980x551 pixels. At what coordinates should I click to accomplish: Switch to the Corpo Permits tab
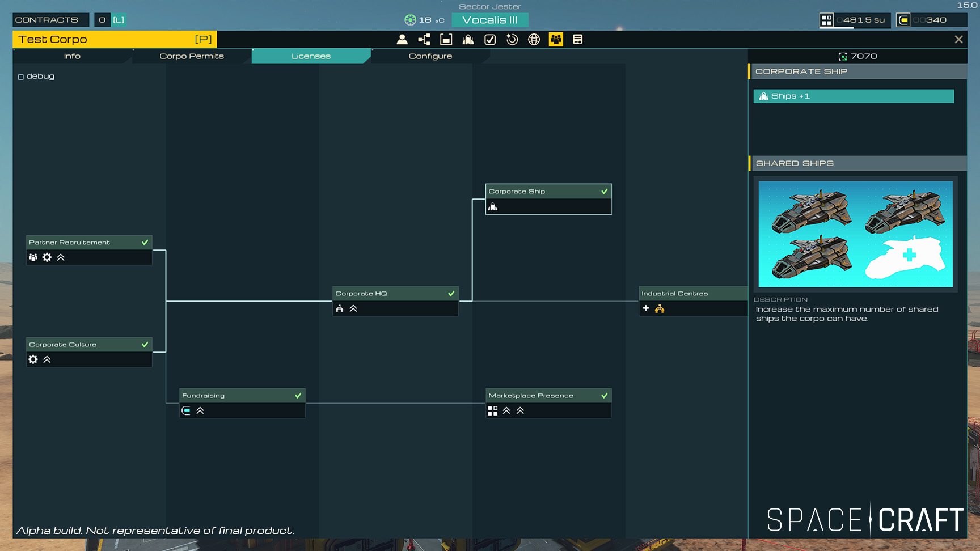pos(192,56)
